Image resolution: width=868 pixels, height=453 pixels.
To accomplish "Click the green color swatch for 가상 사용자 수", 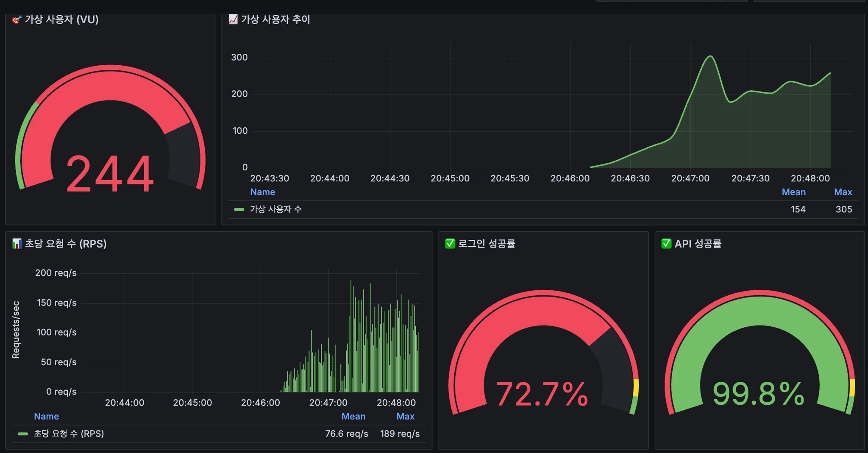I will 239,209.
